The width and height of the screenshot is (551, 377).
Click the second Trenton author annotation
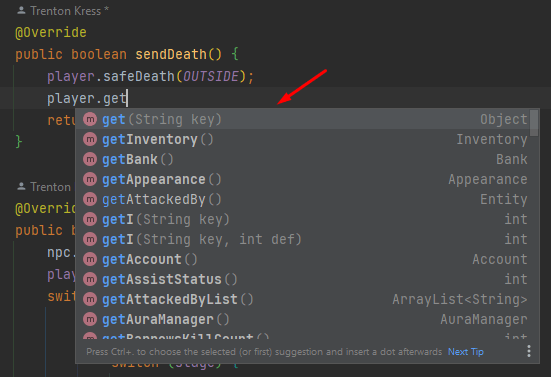coord(50,187)
